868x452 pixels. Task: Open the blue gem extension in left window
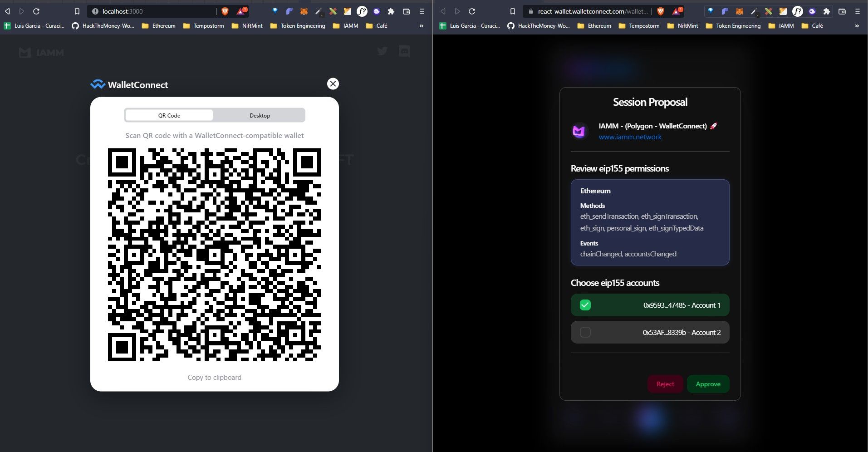point(275,11)
